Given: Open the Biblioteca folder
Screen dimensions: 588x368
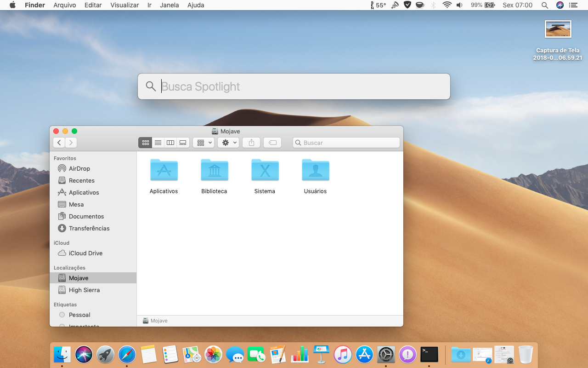Looking at the screenshot, I should click(x=214, y=170).
